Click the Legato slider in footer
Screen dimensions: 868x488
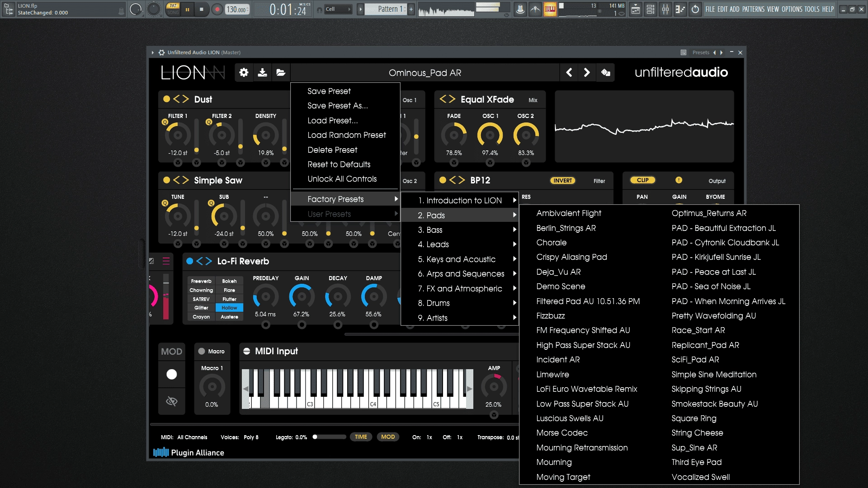pyautogui.click(x=329, y=437)
